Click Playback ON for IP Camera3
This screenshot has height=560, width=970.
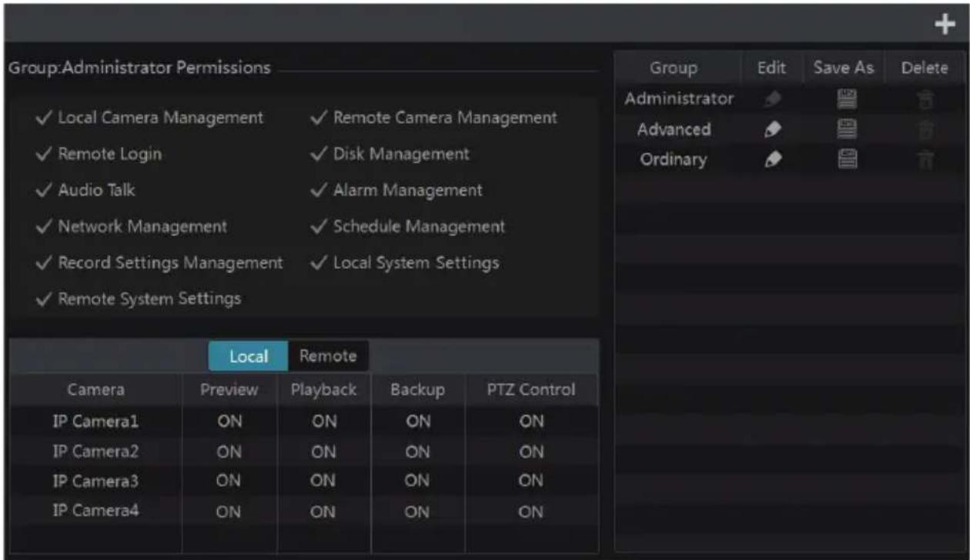coord(323,482)
